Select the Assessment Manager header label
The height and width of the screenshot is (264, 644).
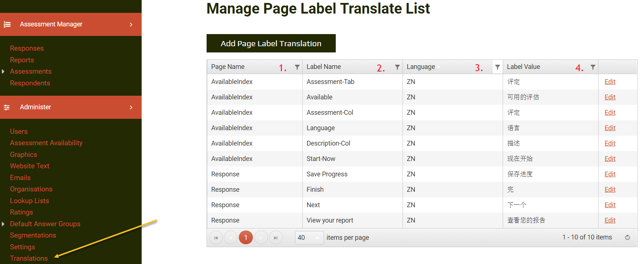51,24
